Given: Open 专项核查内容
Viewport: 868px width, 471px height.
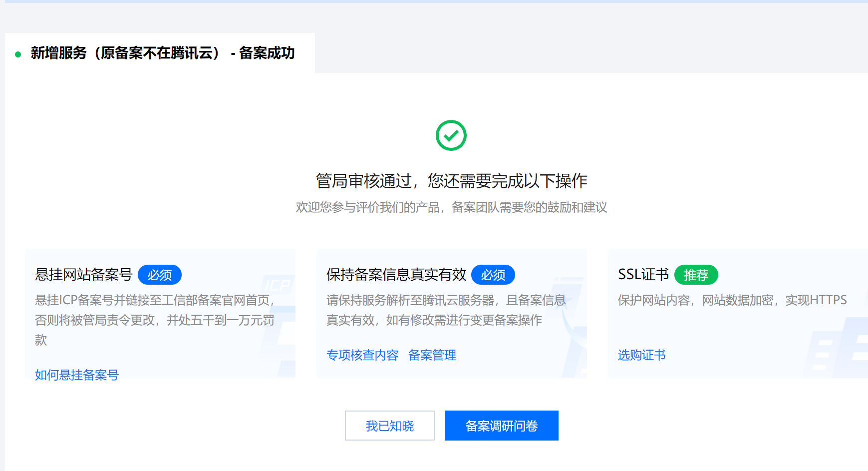Looking at the screenshot, I should (363, 355).
